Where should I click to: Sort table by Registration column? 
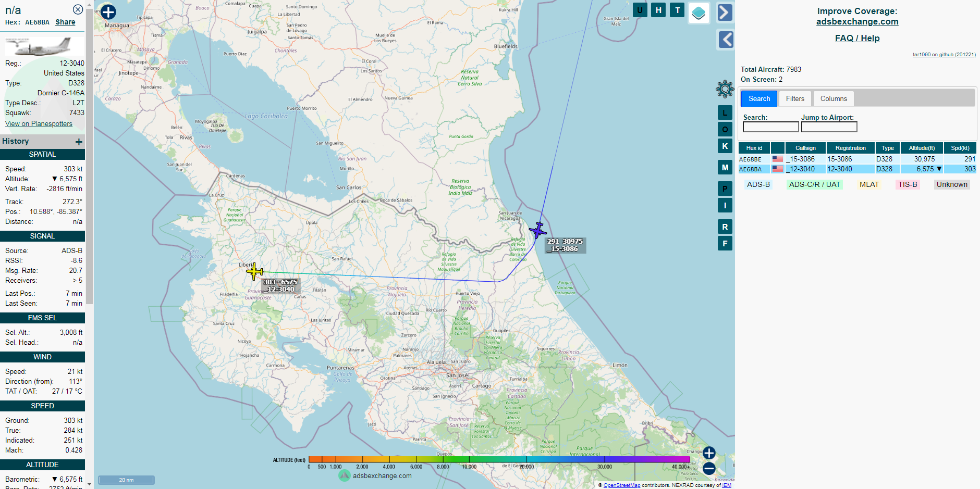850,148
